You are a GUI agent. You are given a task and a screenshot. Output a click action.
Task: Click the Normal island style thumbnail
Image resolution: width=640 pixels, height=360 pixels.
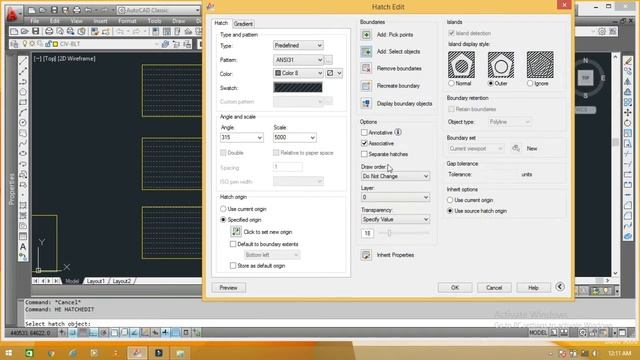(461, 64)
